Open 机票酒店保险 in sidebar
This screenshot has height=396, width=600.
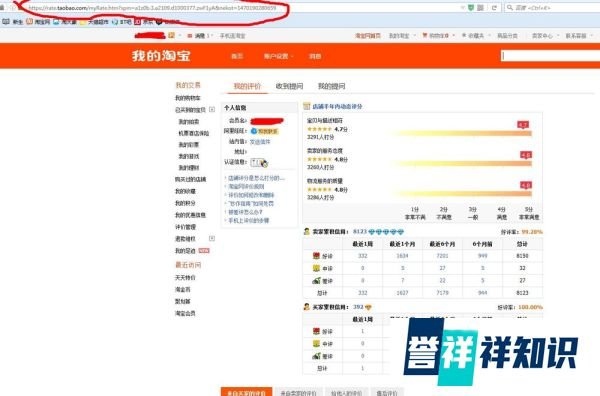click(194, 133)
